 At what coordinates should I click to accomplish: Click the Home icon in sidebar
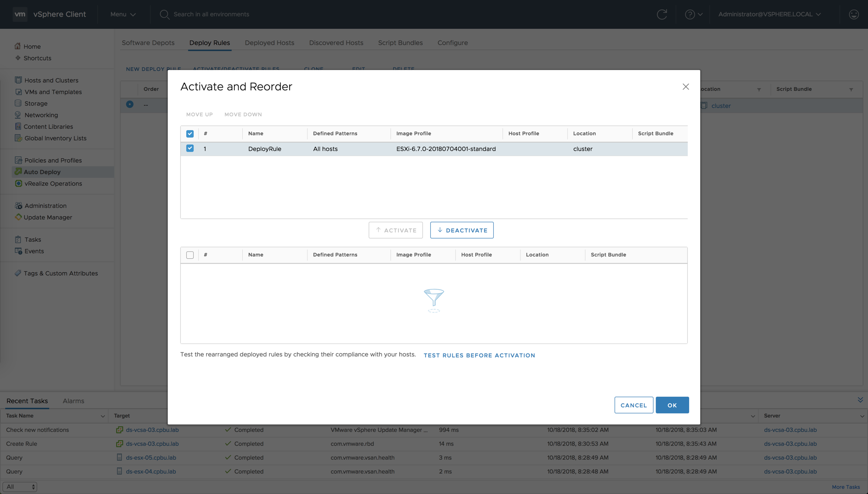[x=18, y=46]
